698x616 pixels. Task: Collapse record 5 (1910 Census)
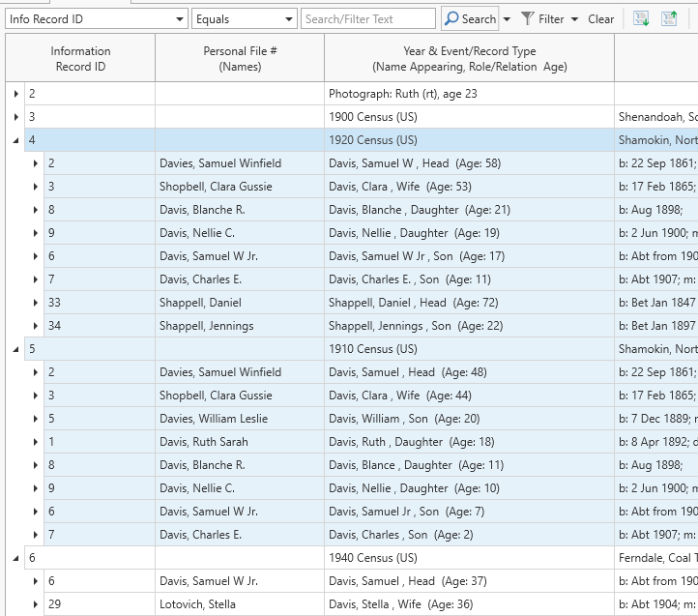[15, 349]
